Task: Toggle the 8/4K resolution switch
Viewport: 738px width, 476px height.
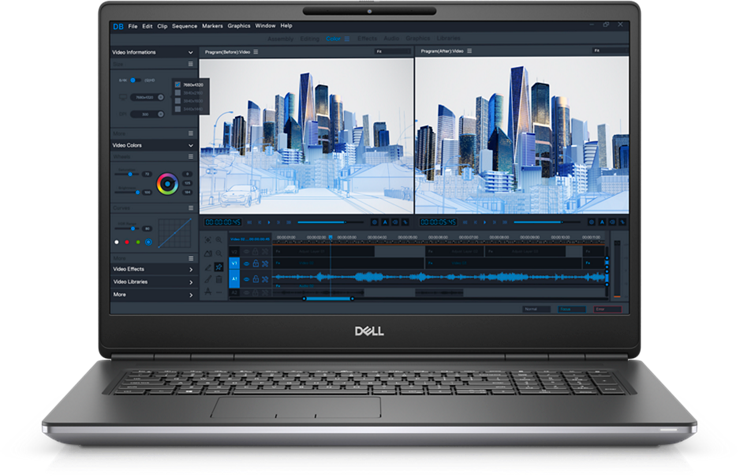Action: [134, 81]
